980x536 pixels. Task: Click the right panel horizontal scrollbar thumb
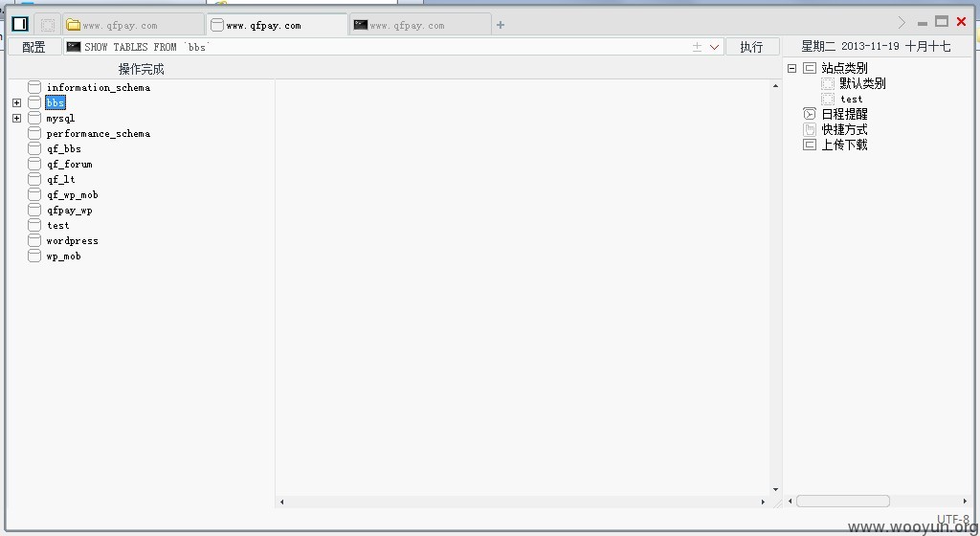(x=842, y=501)
